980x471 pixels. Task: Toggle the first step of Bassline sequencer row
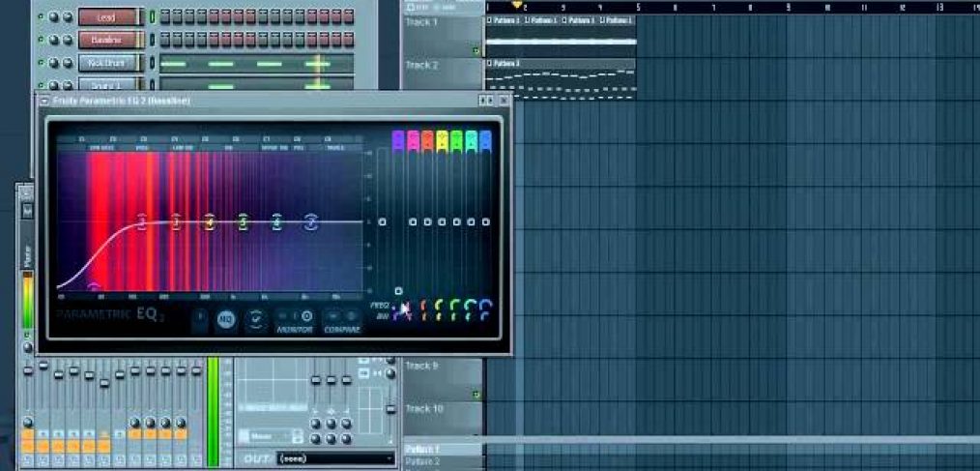click(x=165, y=40)
